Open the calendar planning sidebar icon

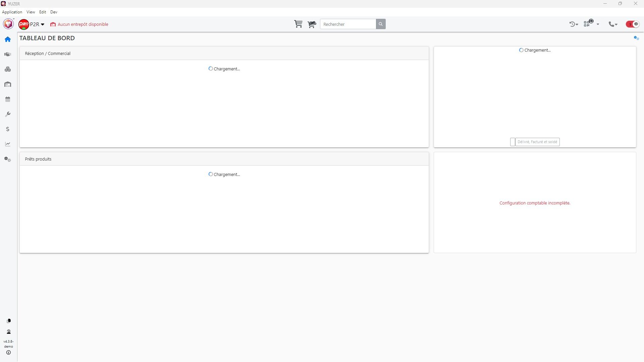(8, 99)
